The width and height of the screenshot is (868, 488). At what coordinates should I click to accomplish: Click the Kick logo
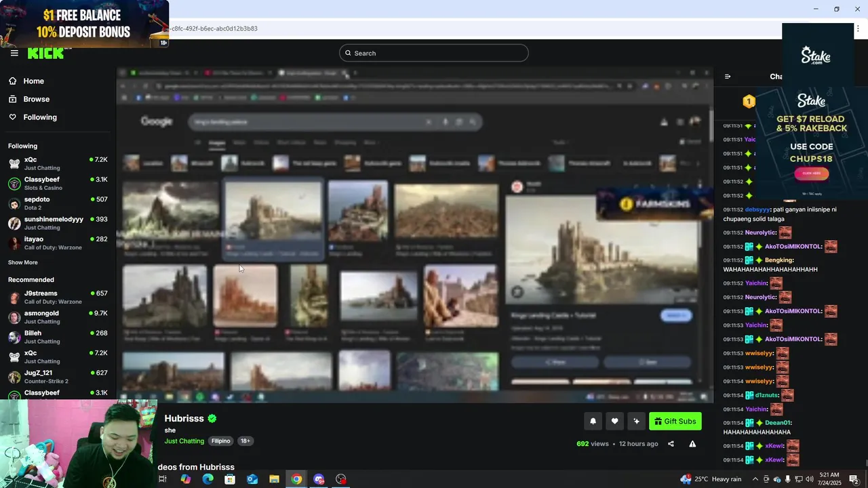point(45,54)
